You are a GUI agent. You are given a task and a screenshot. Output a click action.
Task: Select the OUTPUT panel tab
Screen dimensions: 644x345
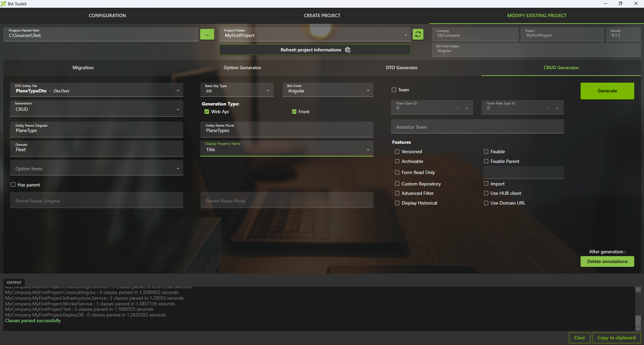coord(14,283)
